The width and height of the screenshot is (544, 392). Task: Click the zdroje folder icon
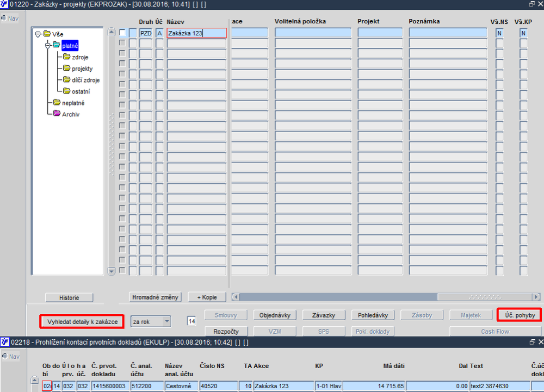click(x=66, y=57)
